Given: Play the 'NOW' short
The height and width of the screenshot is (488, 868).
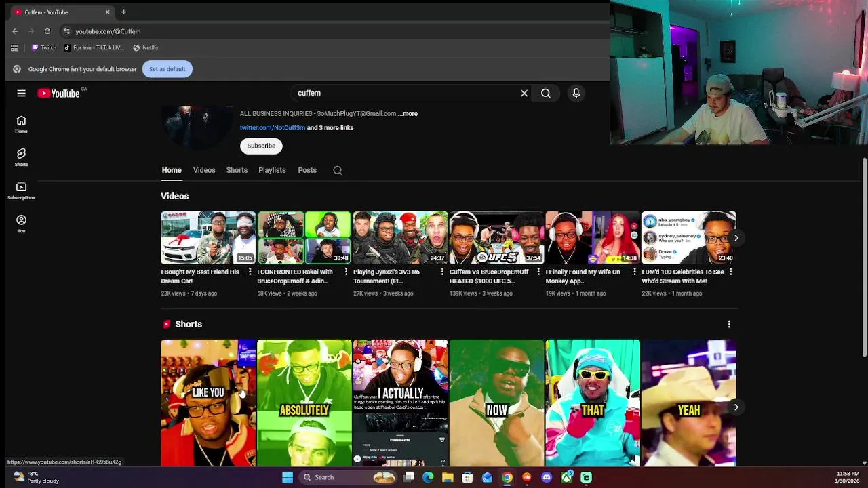Looking at the screenshot, I should click(497, 403).
